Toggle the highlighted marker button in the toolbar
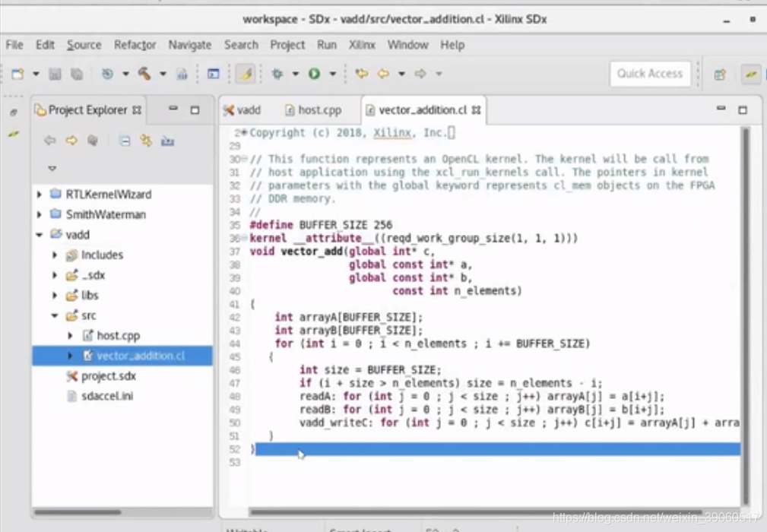Viewport: 767px width, 532px height. [x=245, y=74]
